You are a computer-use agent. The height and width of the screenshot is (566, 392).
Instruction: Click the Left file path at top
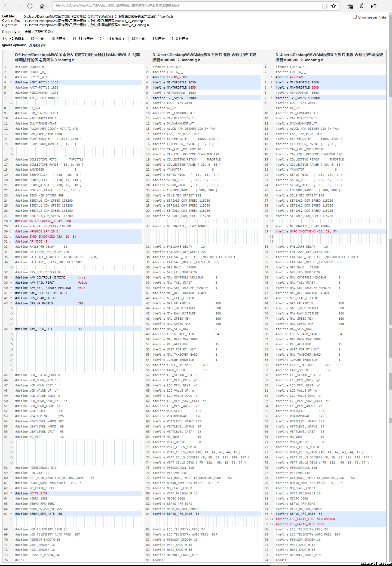[x=98, y=17]
